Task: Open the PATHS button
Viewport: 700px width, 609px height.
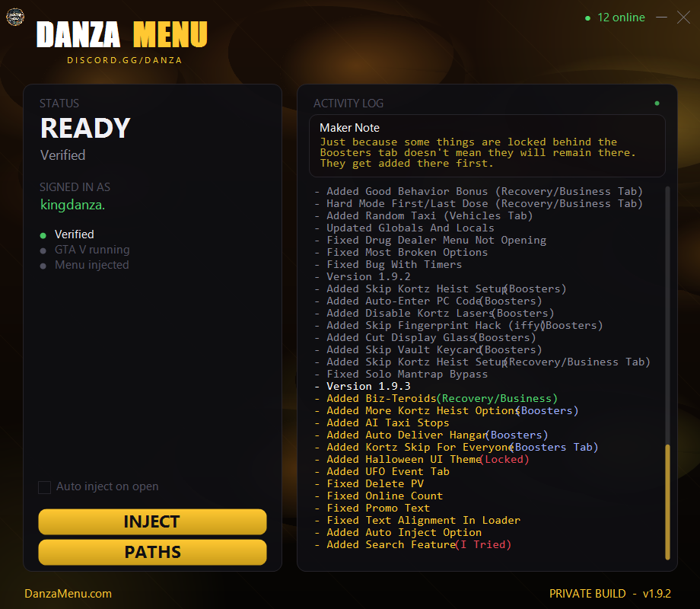Action: click(x=152, y=552)
